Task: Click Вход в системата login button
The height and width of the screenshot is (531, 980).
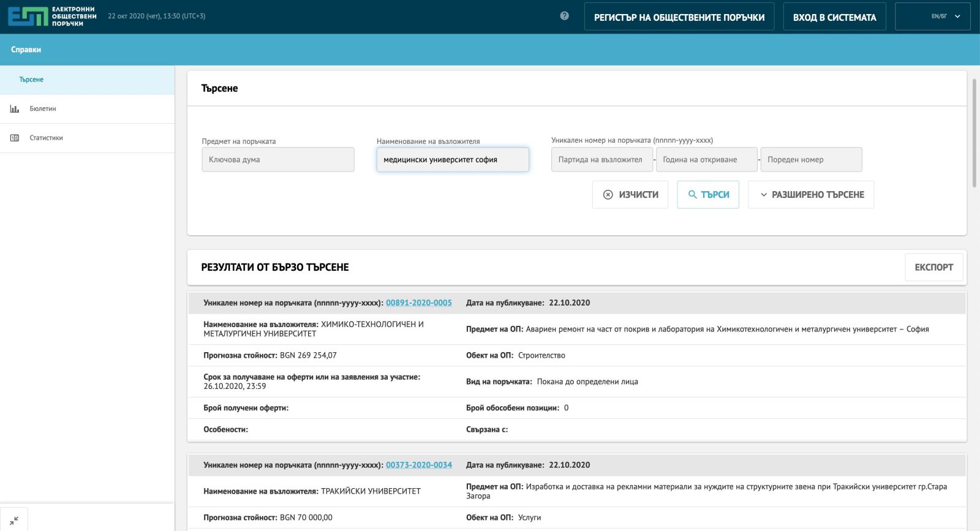Action: coord(834,17)
